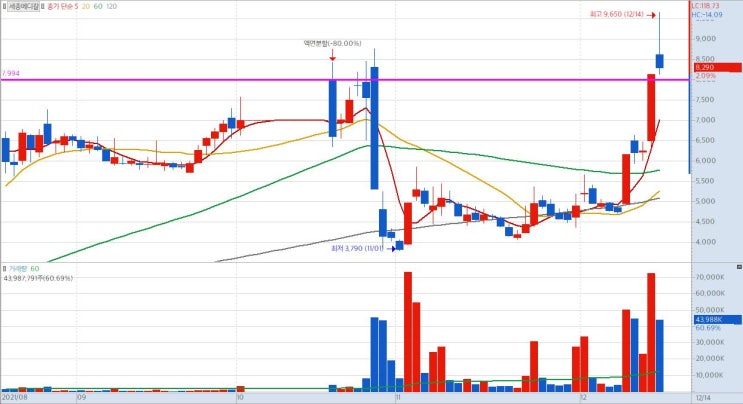Click the small marker before the stock name

(x=4, y=6)
